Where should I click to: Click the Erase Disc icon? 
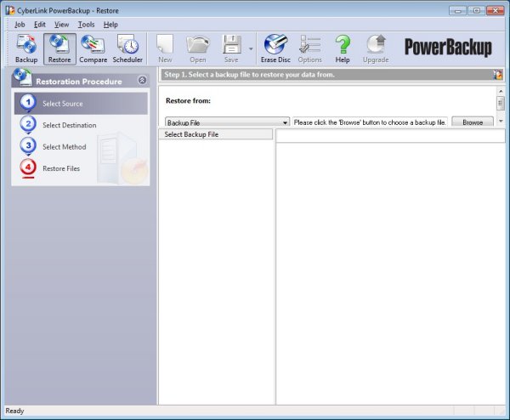[275, 48]
